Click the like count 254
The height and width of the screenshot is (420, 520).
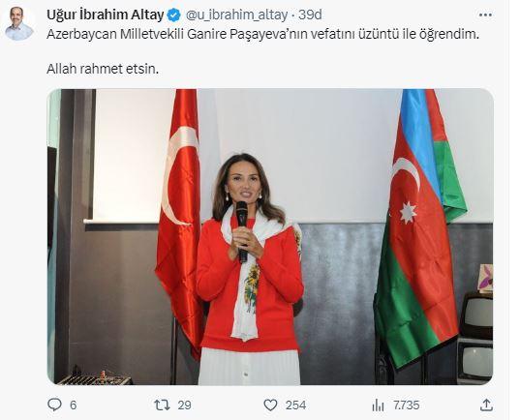click(295, 405)
